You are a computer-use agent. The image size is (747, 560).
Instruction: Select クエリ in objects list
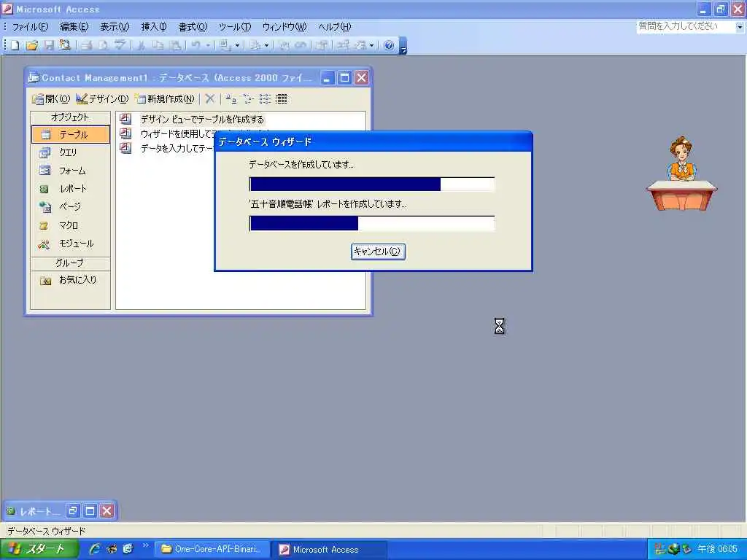71,152
